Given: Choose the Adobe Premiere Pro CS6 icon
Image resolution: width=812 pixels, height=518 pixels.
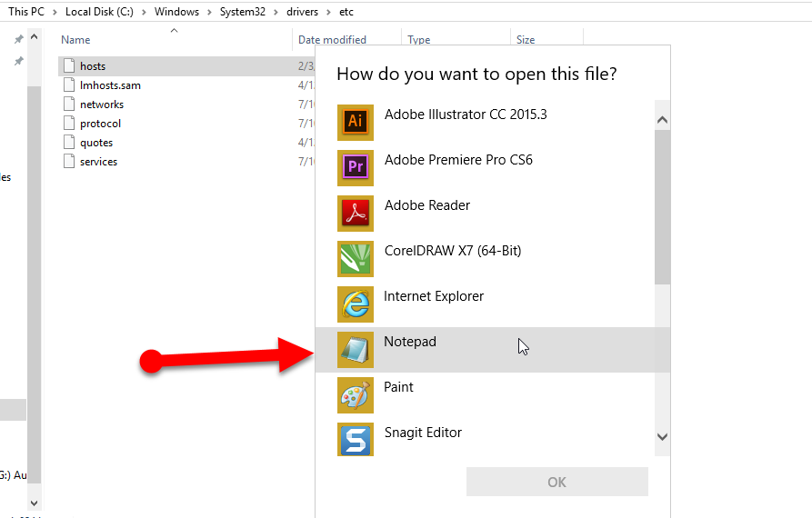Looking at the screenshot, I should point(356,168).
